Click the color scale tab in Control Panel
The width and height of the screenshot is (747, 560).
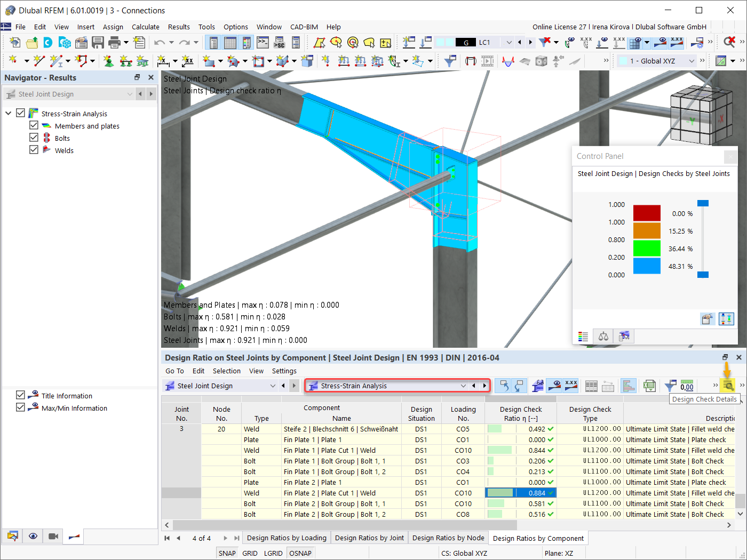(x=583, y=336)
